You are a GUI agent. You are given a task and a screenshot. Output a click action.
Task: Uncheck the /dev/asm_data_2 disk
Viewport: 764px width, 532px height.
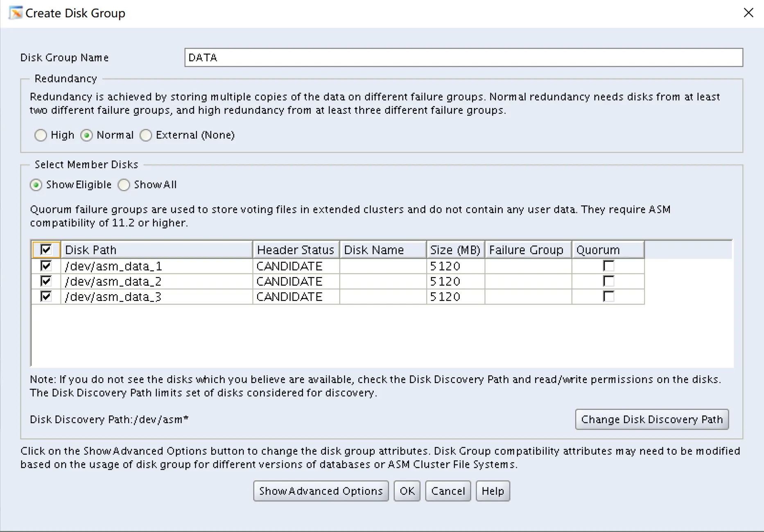46,281
